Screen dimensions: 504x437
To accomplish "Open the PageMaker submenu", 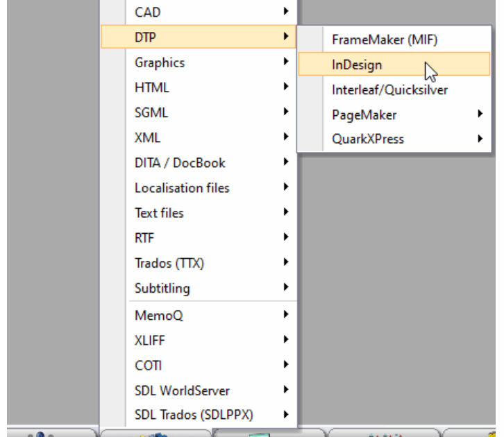I will click(x=394, y=114).
